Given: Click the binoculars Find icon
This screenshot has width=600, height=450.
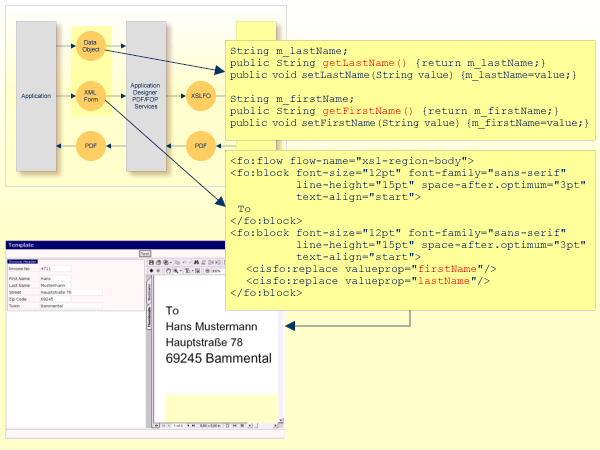Looking at the screenshot, I should tap(198, 261).
